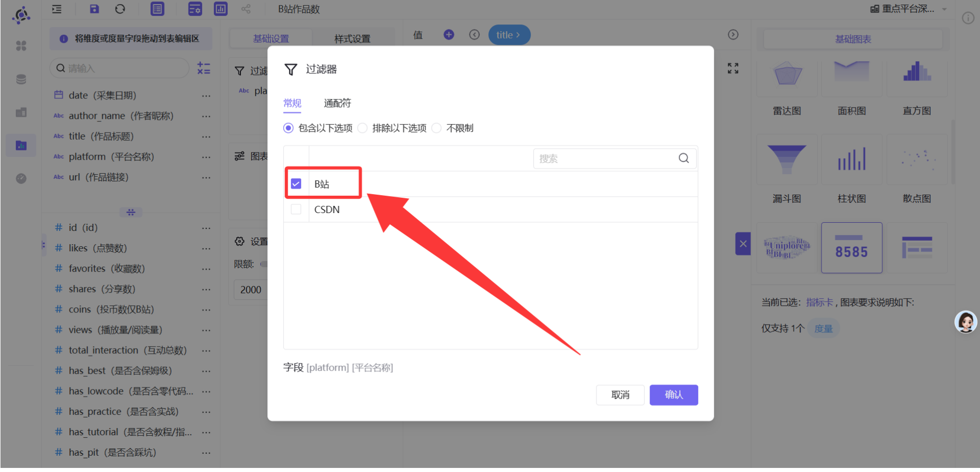The width and height of the screenshot is (980, 472).
Task: Click the add value plus icon
Action: 449,35
